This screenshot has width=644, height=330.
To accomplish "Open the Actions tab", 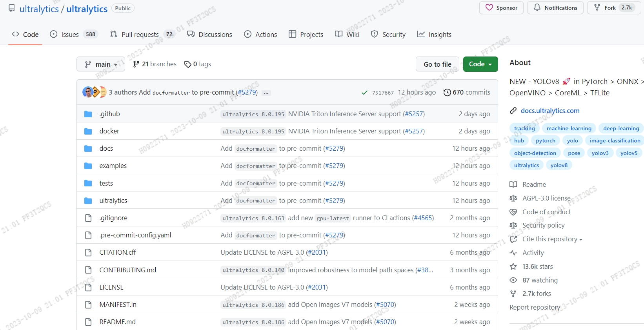I will point(260,35).
